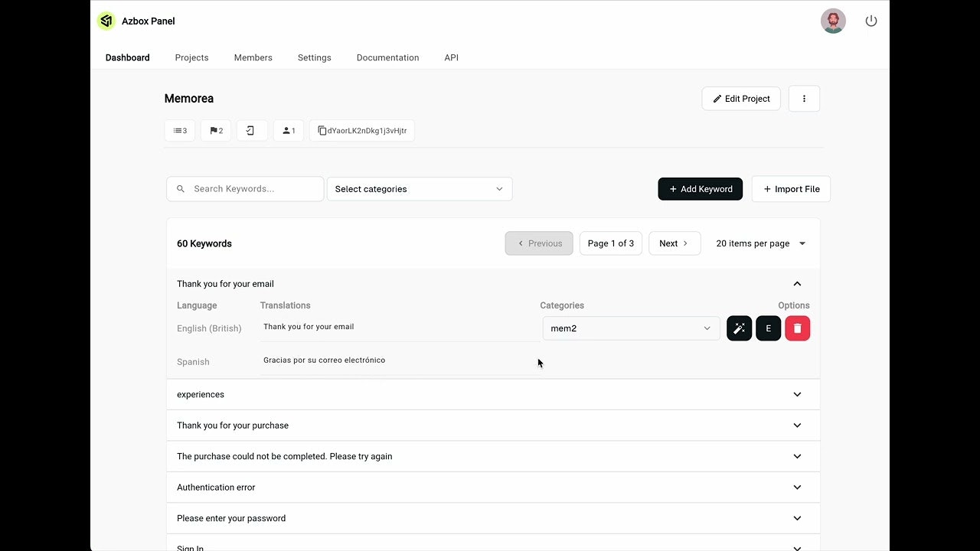This screenshot has height=551, width=980.
Task: Edit the English translation 'Thank you for your email'
Action: pos(400,327)
